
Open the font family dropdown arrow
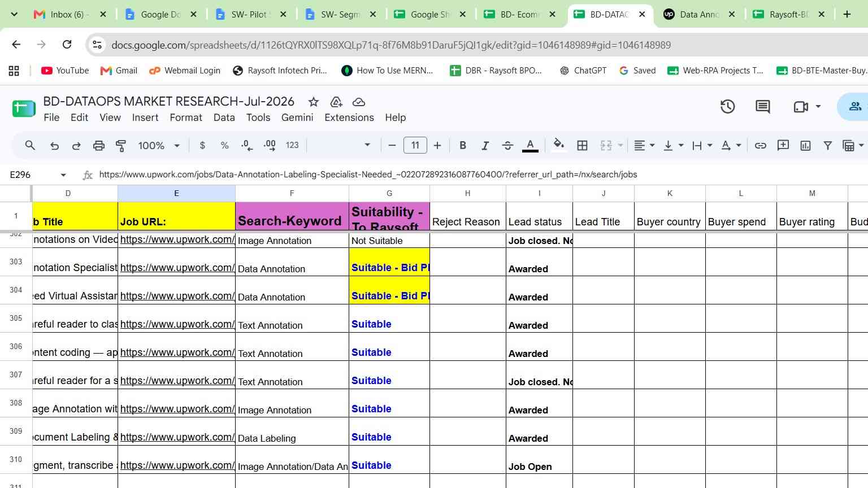pos(367,145)
